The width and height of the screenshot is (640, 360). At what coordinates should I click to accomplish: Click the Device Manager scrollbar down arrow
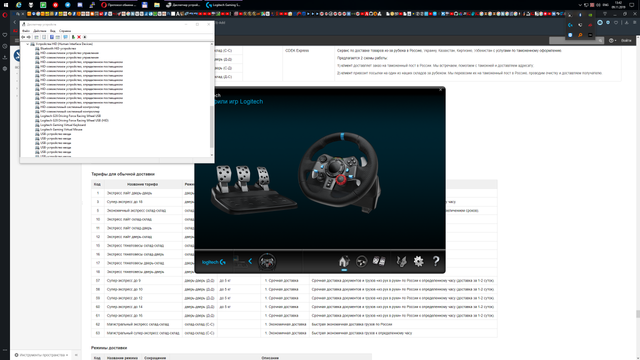pos(212,155)
